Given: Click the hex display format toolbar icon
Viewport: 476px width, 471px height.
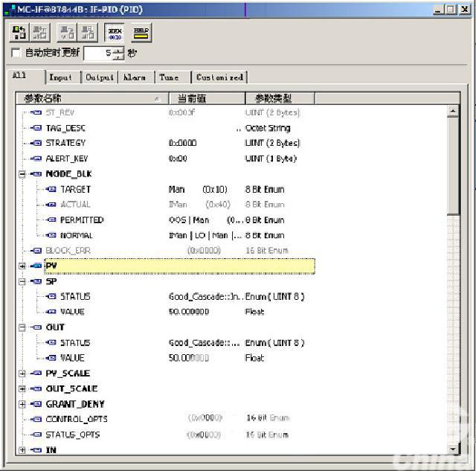Looking at the screenshot, I should pyautogui.click(x=115, y=33).
